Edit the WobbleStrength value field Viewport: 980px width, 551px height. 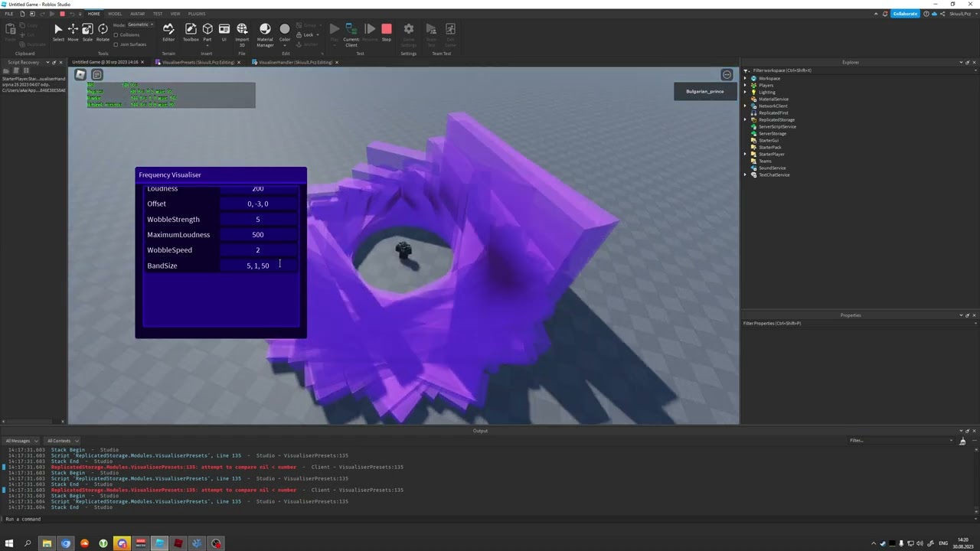click(258, 220)
